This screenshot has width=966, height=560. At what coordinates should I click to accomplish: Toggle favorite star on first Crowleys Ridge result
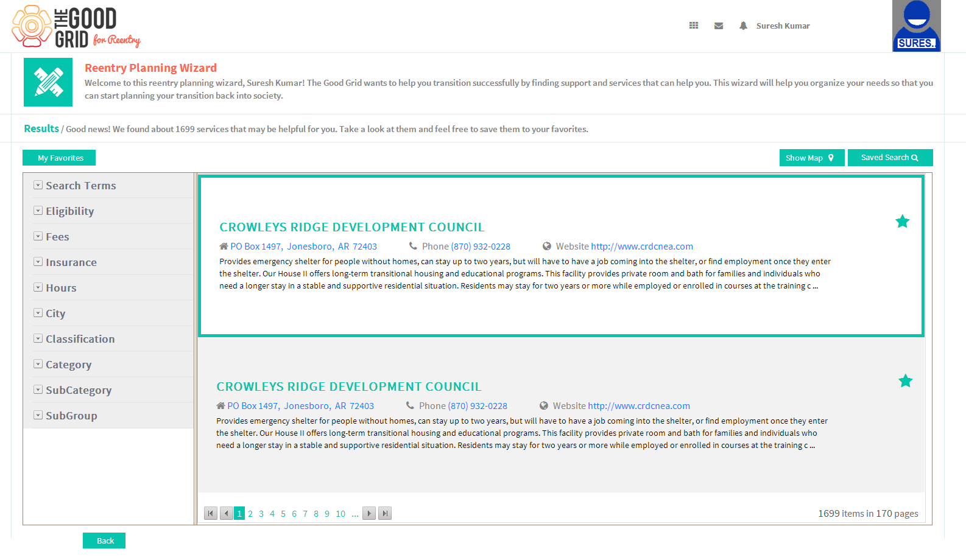(903, 222)
